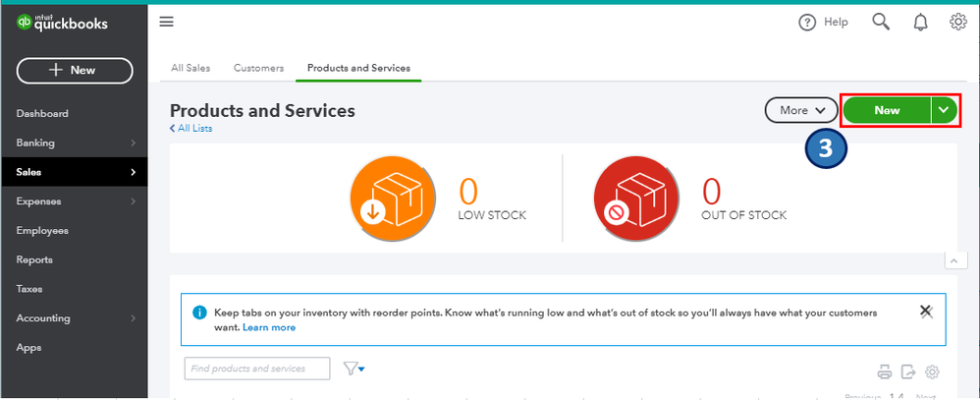The height and width of the screenshot is (400, 980).
Task: Open the hamburger navigation menu icon
Action: [166, 23]
